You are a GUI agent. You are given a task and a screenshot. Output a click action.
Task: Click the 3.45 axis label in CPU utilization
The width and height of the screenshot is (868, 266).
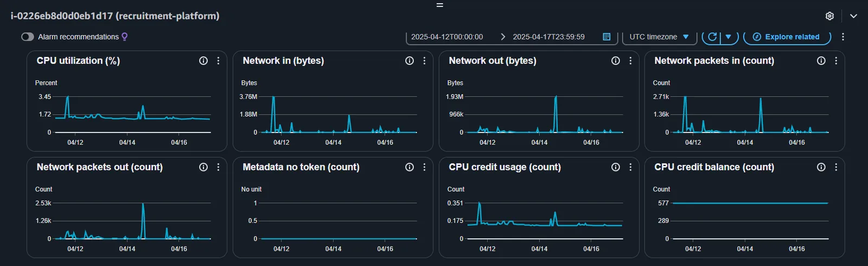[44, 97]
